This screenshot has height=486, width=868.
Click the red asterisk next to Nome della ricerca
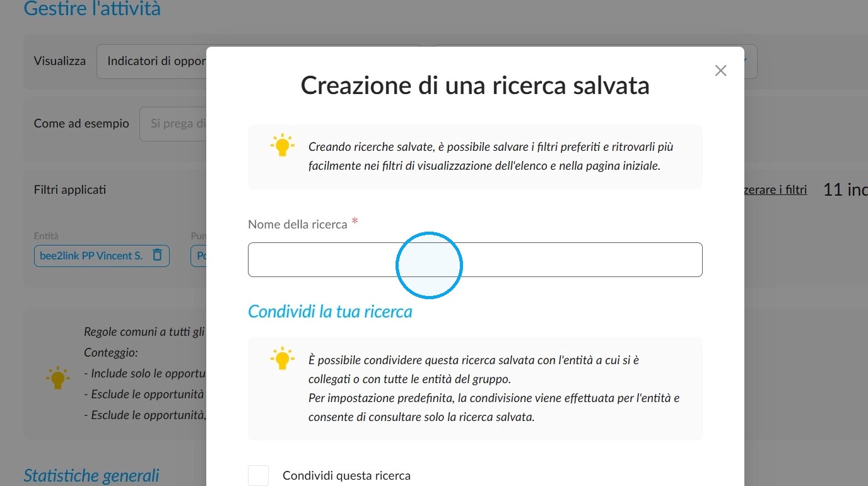click(355, 222)
